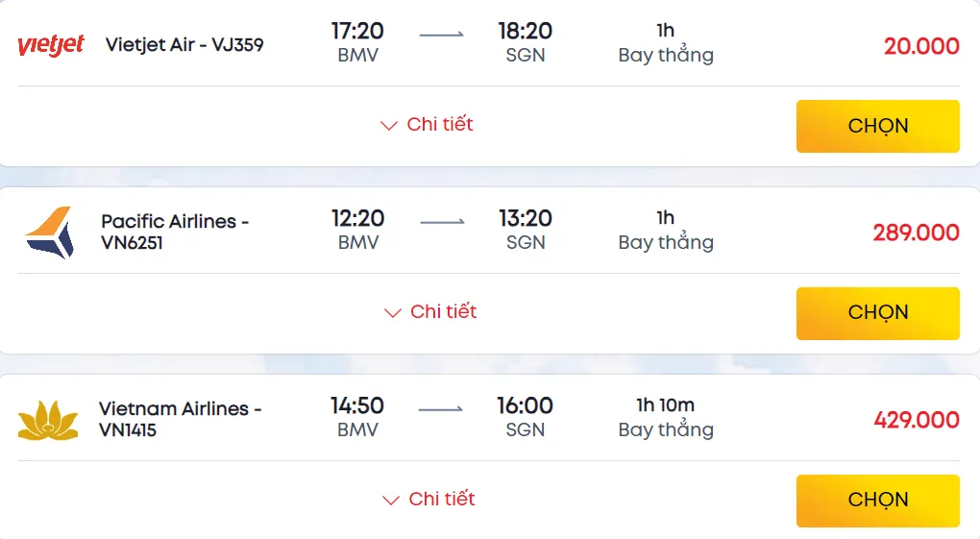Choose the Vietnam Airlines VN1415 flight
The height and width of the screenshot is (539, 980).
coord(877,501)
